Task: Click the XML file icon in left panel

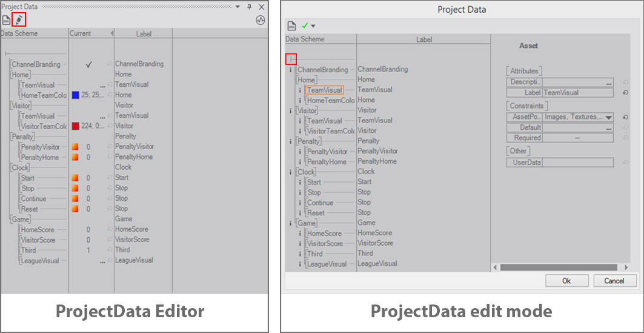Action: point(6,19)
